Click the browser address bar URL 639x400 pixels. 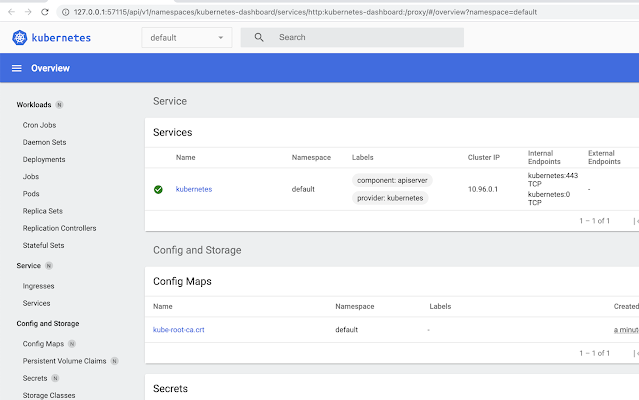click(300, 11)
